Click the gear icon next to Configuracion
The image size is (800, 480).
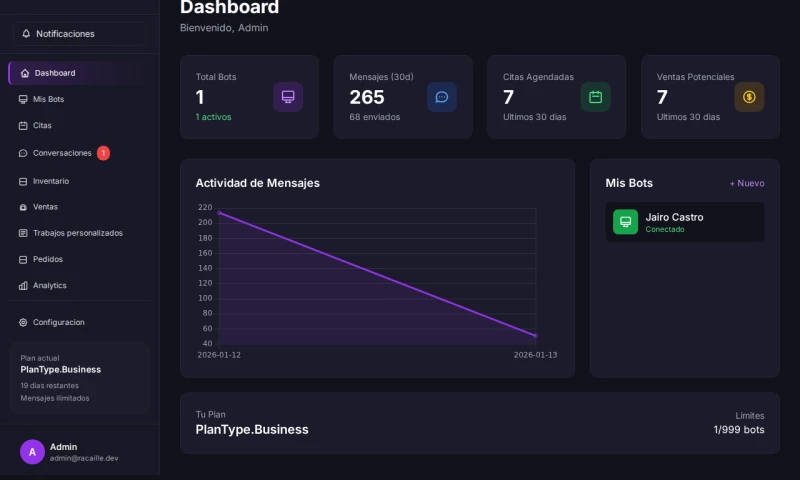pos(23,323)
